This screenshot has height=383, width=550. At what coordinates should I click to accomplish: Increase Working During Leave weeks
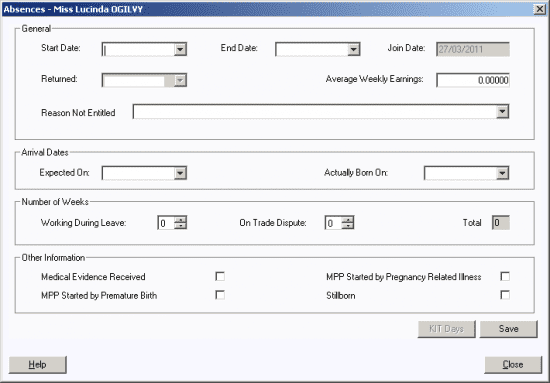tap(180, 220)
